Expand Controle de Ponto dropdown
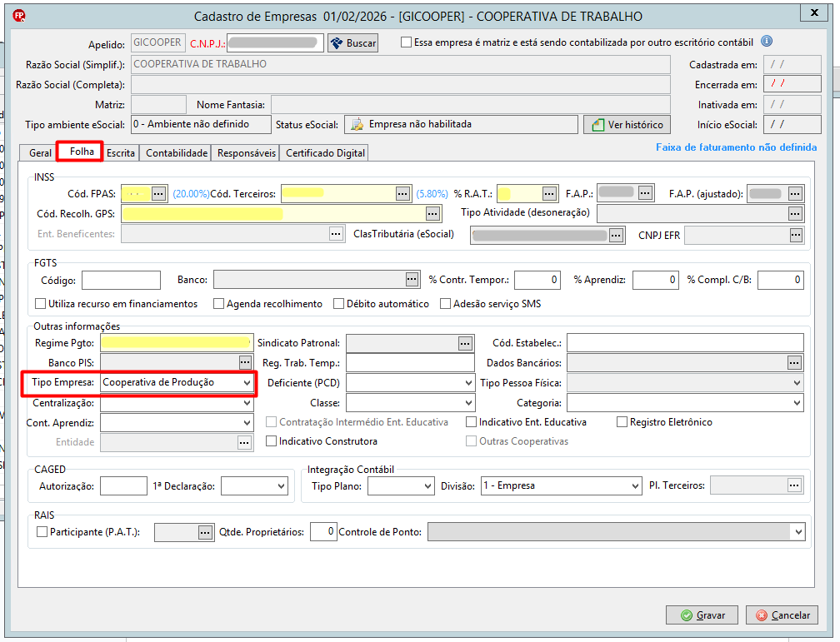This screenshot has width=840, height=642. 798,532
